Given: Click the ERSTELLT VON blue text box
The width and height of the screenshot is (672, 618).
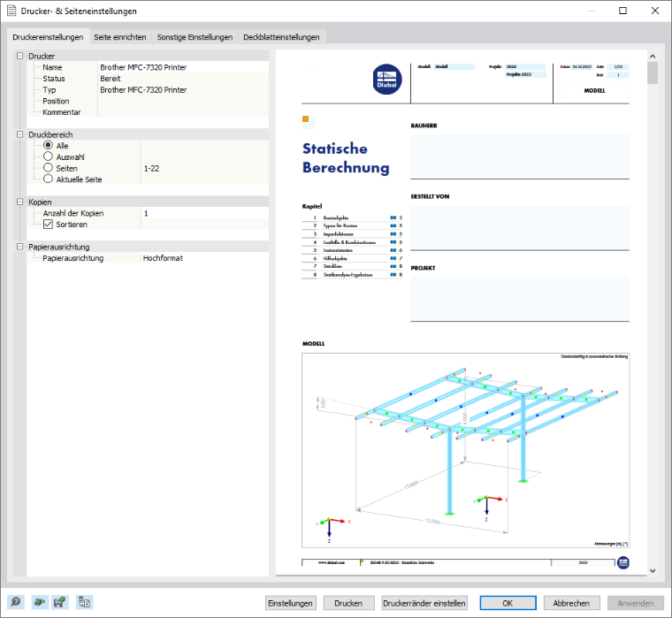Looking at the screenshot, I should click(x=520, y=226).
